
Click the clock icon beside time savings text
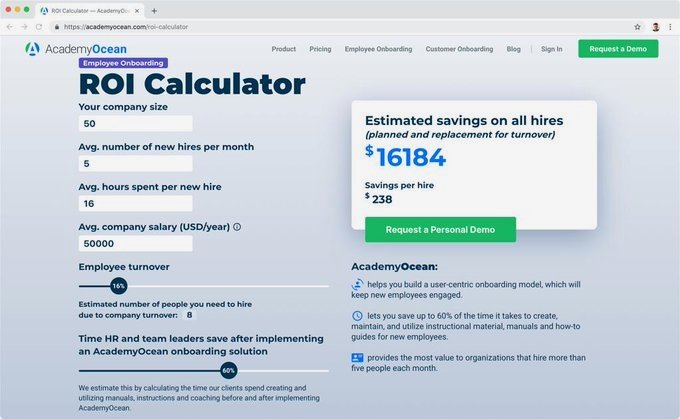point(357,316)
